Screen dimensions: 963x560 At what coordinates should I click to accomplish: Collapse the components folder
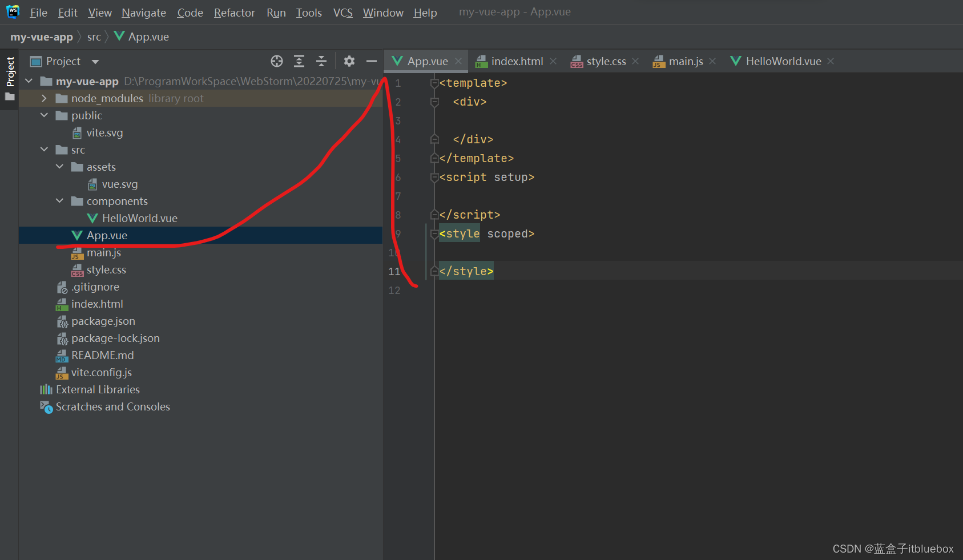[59, 201]
